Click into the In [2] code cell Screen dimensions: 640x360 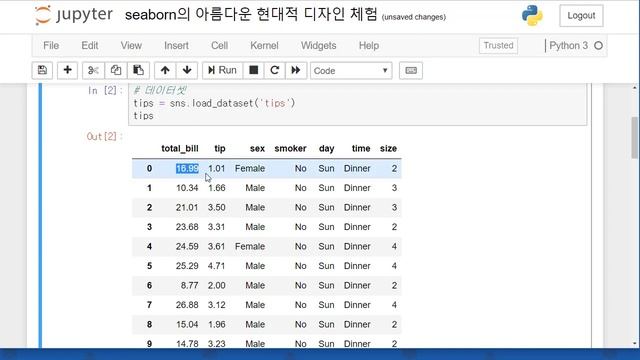tap(358, 104)
